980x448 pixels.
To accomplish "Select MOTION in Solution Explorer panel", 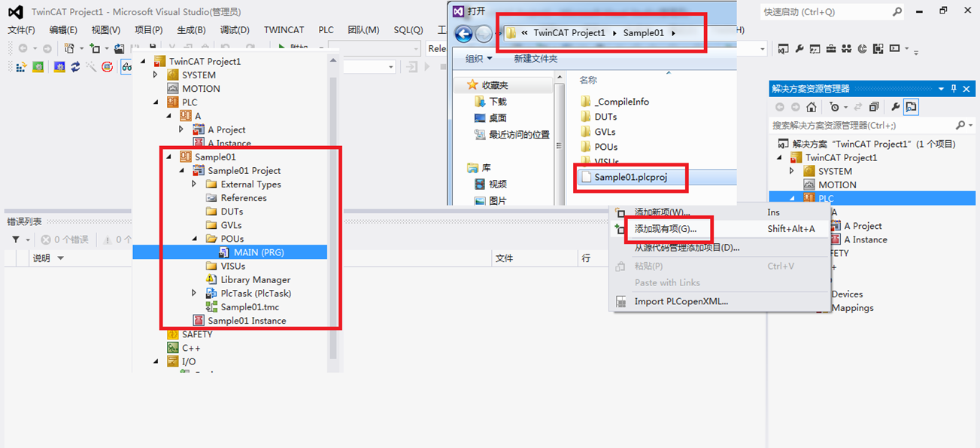I will click(x=837, y=184).
